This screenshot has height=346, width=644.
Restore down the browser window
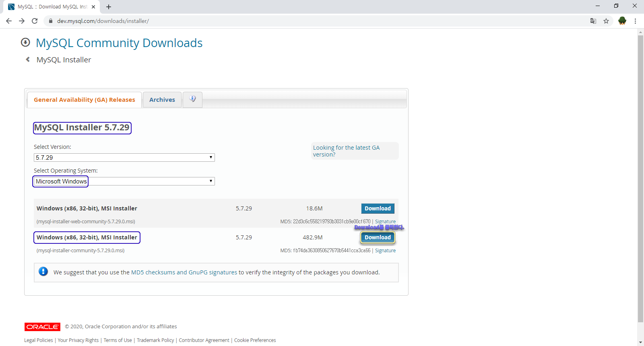(616, 6)
